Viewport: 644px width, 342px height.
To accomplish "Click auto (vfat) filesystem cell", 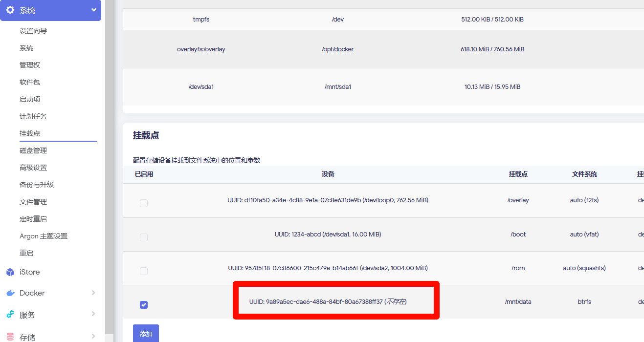I will pyautogui.click(x=584, y=235).
